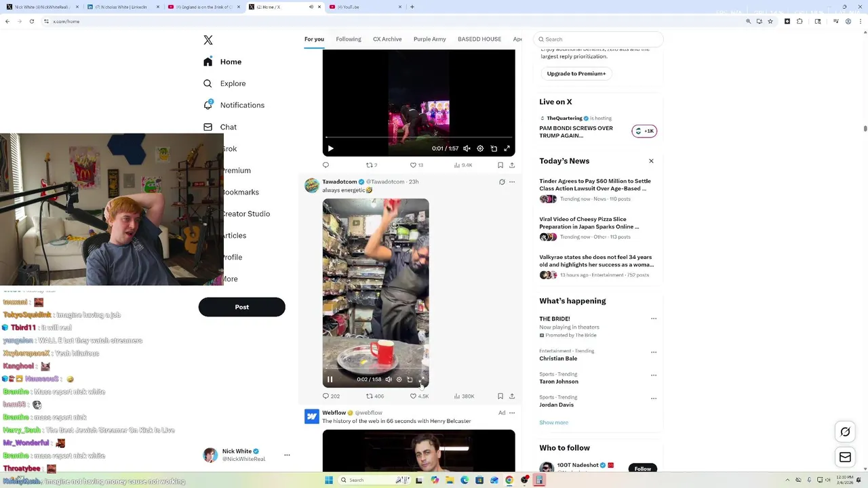Play the top video at 0:01
The image size is (868, 488).
[x=330, y=148]
